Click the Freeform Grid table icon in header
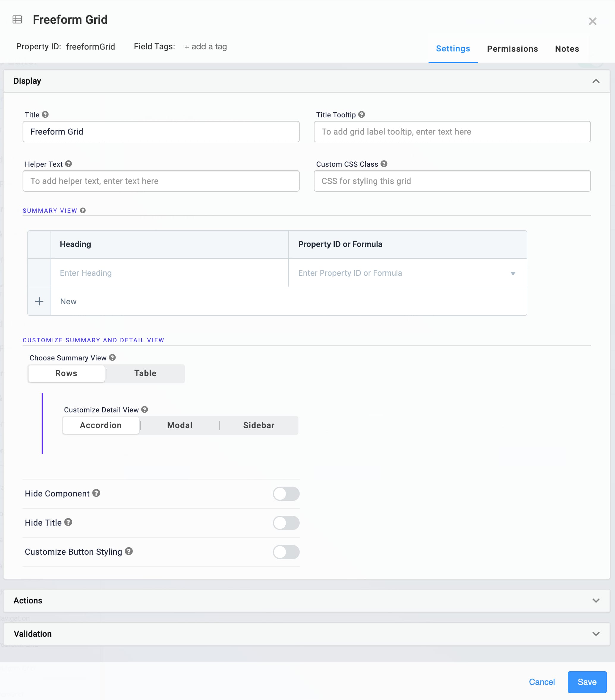The width and height of the screenshot is (615, 700). [17, 20]
